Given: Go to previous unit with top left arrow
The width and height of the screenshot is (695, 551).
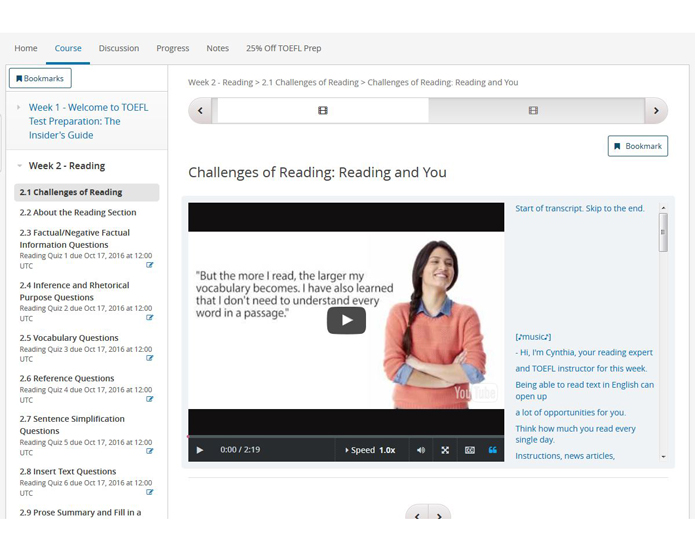Looking at the screenshot, I should click(x=200, y=110).
